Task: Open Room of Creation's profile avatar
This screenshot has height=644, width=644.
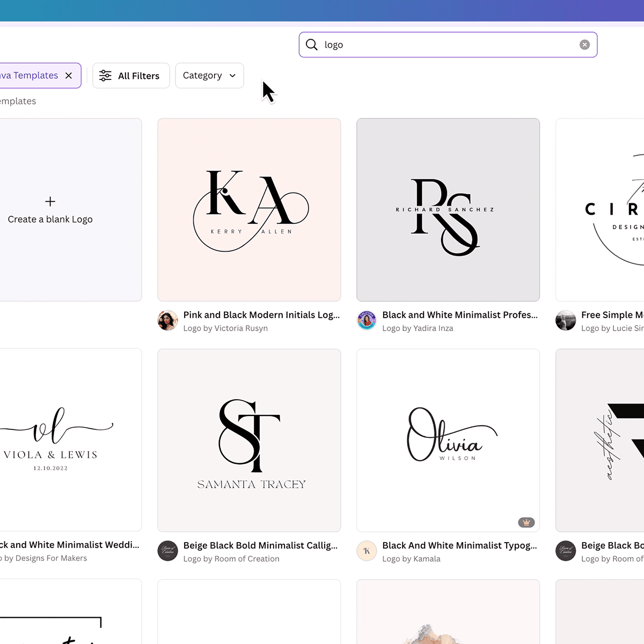Action: [x=167, y=551]
